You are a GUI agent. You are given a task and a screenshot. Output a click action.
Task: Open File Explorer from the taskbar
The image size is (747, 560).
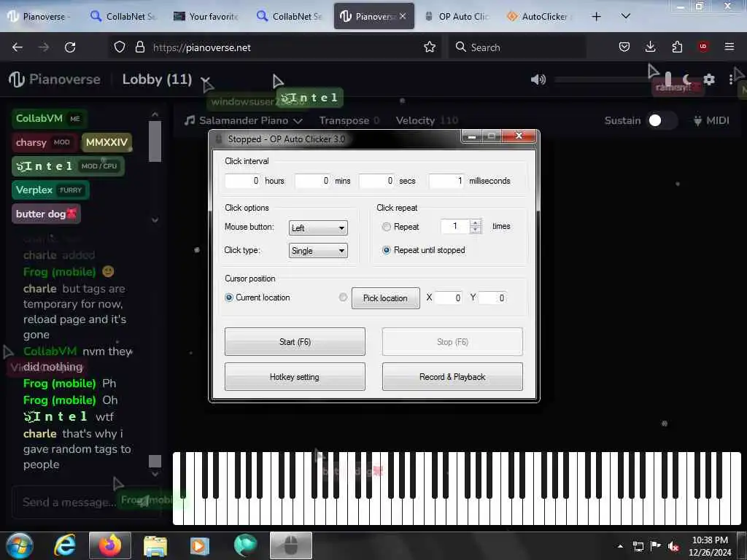pos(155,545)
